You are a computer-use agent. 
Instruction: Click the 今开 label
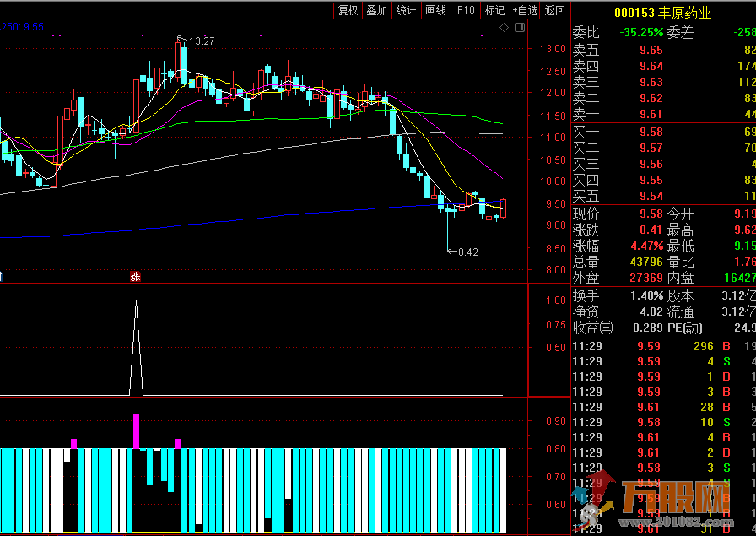(681, 214)
